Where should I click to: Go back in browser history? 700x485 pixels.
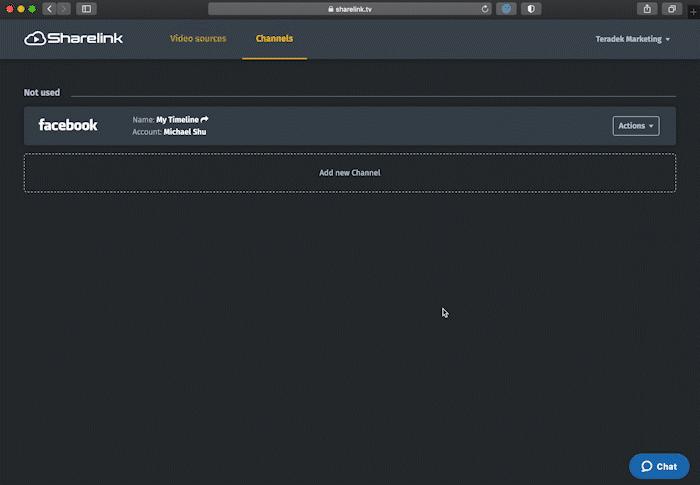49,8
